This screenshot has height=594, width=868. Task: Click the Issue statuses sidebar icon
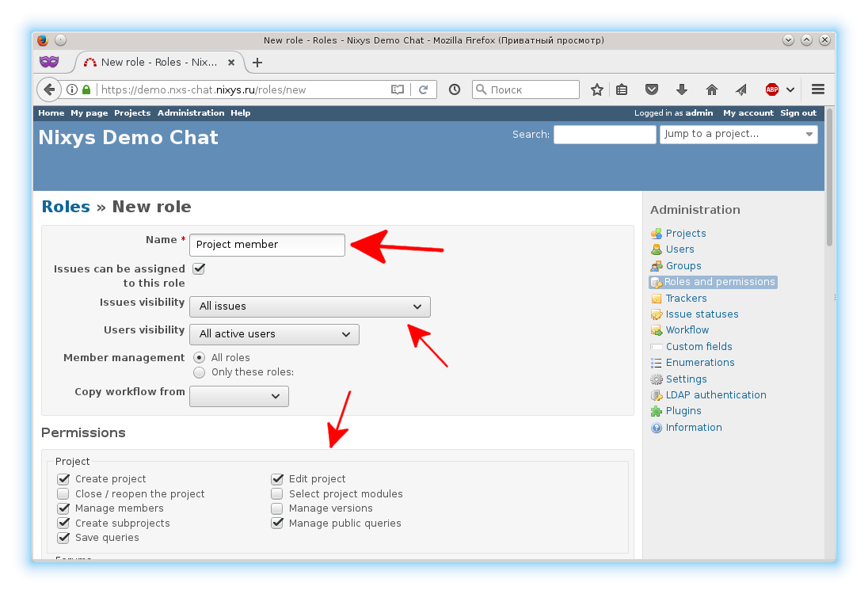pyautogui.click(x=657, y=314)
